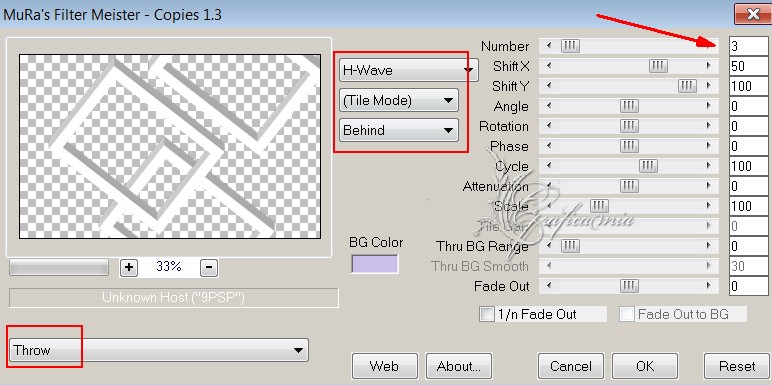Click the zoom in plus icon
This screenshot has width=772, height=385.
click(129, 267)
